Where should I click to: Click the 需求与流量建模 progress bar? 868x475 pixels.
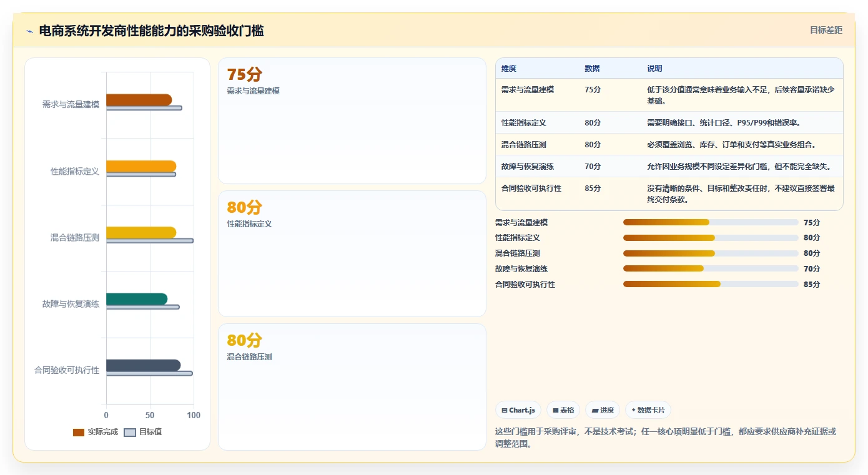pyautogui.click(x=711, y=222)
